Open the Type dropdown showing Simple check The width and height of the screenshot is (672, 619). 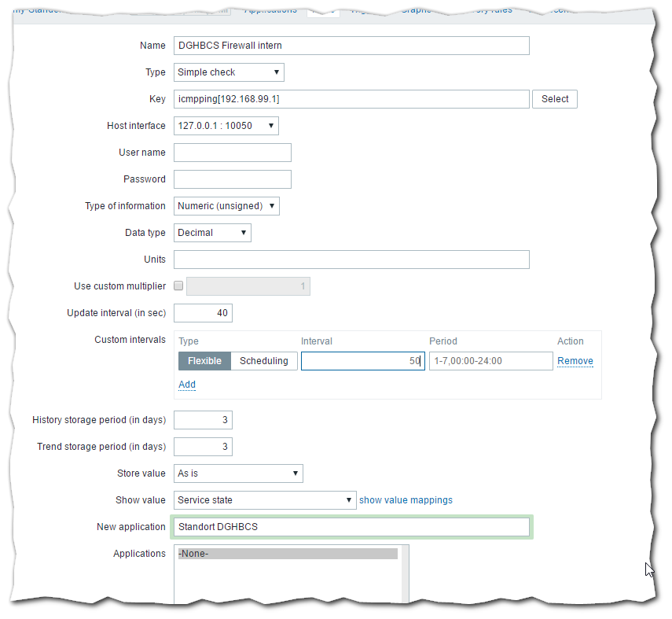click(x=228, y=72)
